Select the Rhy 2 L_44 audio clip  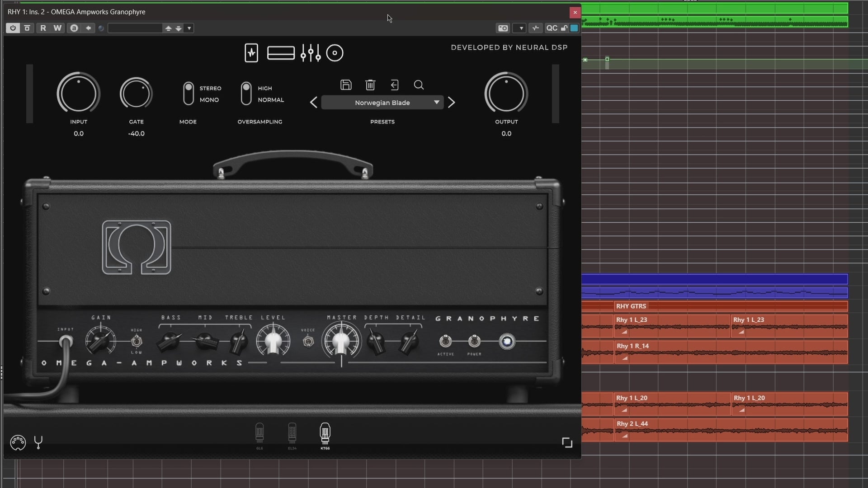pyautogui.click(x=731, y=430)
